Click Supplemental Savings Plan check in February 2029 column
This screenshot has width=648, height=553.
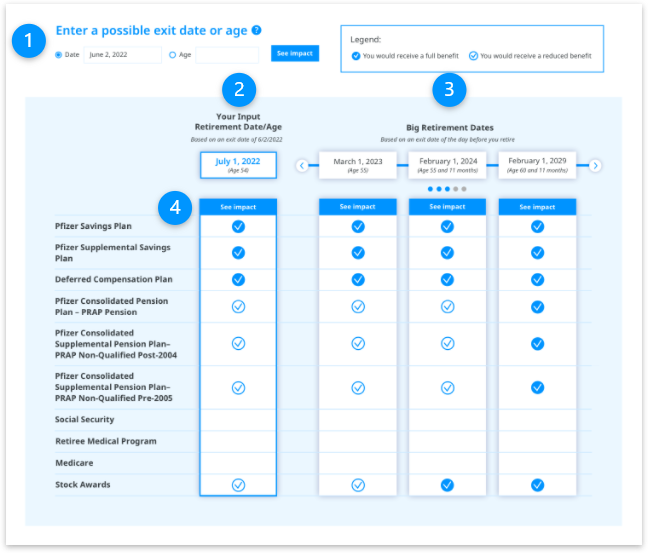537,253
